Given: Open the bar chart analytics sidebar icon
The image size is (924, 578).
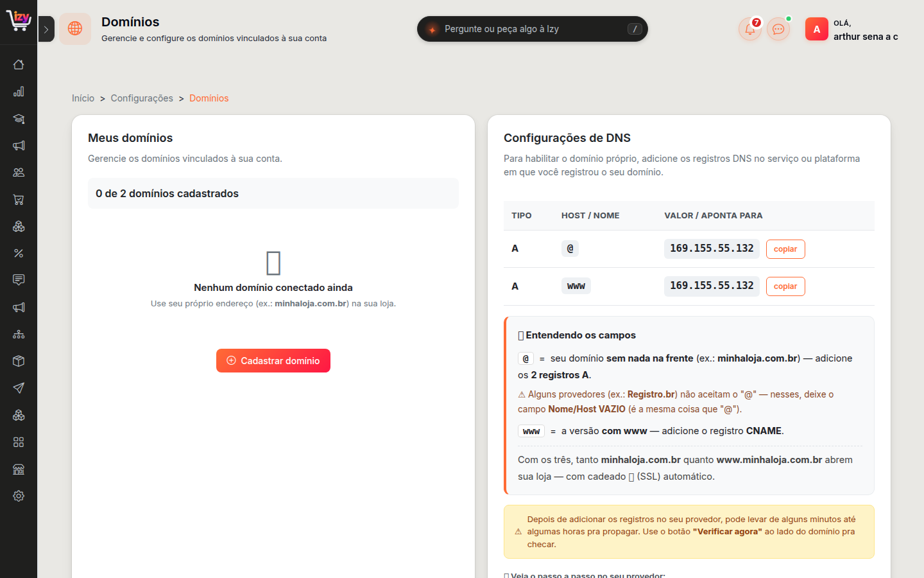Looking at the screenshot, I should pos(19,91).
